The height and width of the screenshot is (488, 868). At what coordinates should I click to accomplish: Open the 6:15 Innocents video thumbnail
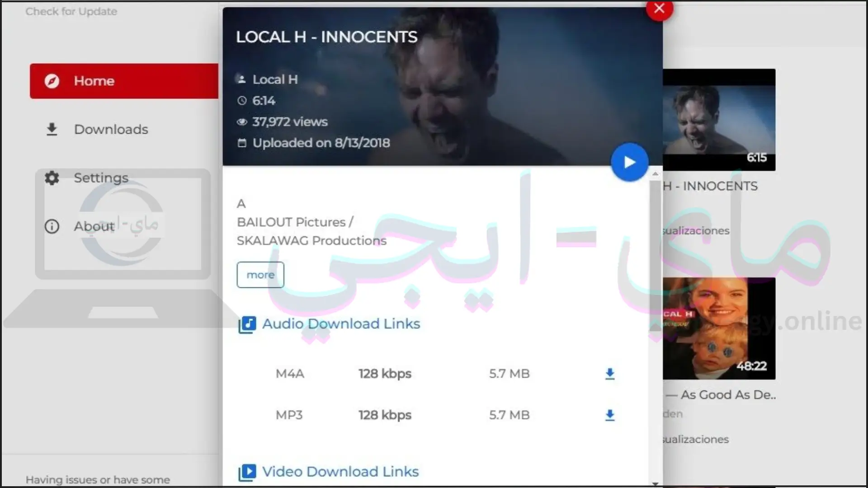pyautogui.click(x=719, y=120)
